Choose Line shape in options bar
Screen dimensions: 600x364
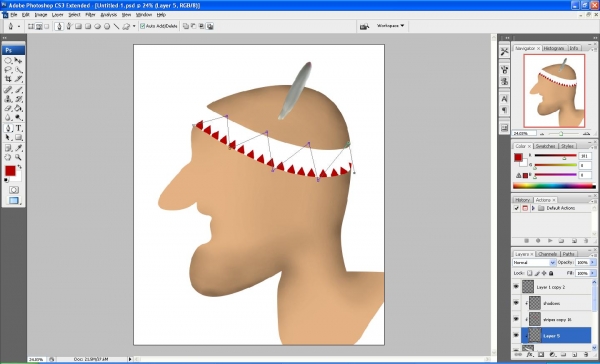coord(116,26)
